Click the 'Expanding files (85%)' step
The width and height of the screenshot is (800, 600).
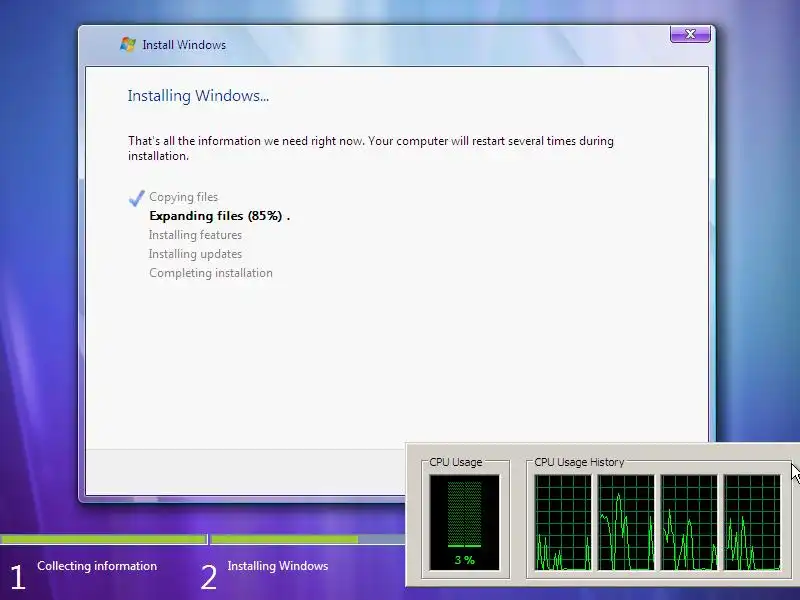pyautogui.click(x=219, y=216)
